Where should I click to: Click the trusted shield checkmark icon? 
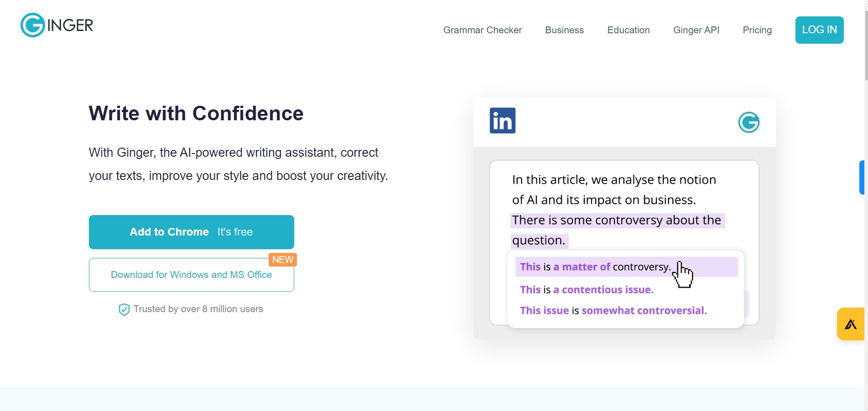(x=124, y=309)
